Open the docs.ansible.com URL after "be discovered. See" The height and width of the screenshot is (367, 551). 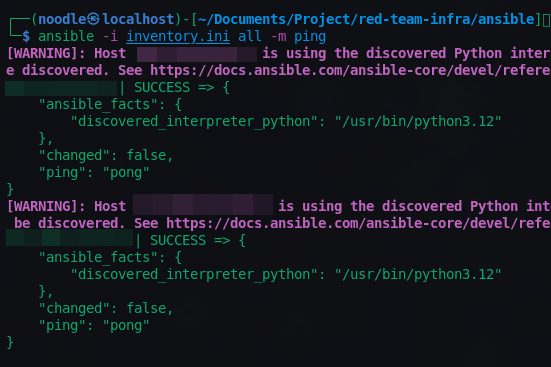tap(358, 224)
